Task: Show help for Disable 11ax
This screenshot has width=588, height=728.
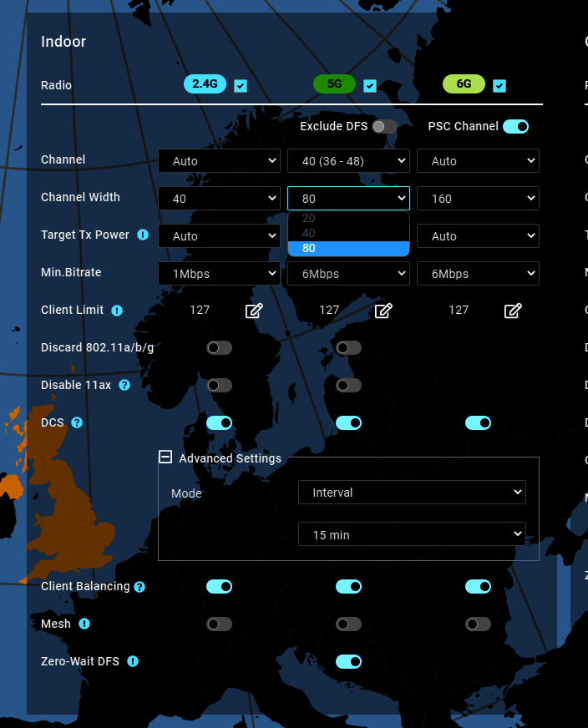Action: 124,385
